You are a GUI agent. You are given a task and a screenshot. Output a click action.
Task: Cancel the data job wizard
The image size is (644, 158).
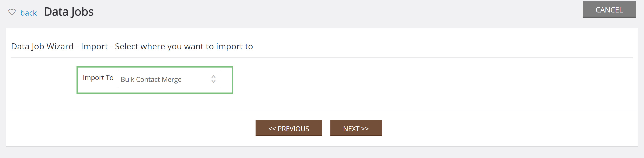(609, 9)
